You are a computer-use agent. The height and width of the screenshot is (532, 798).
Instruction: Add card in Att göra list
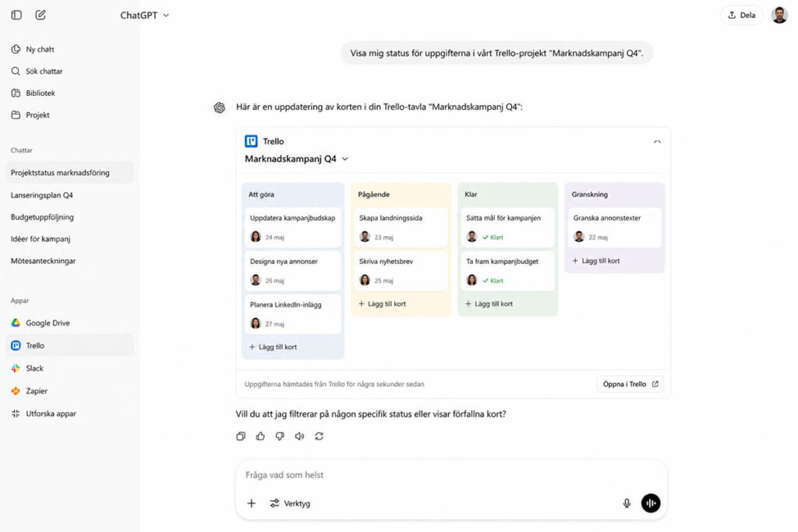(x=273, y=347)
